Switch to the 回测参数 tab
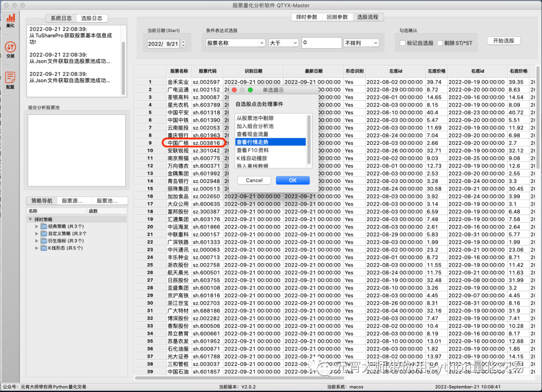 click(x=337, y=17)
